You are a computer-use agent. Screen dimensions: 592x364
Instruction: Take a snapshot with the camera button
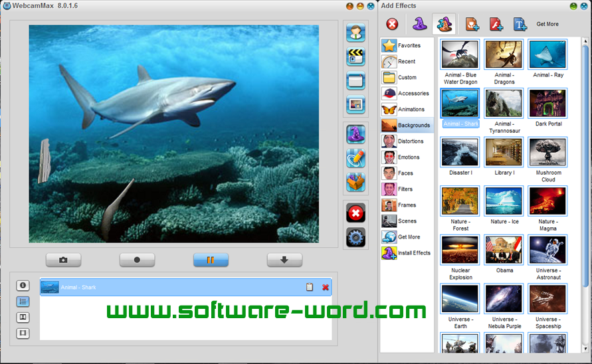(63, 260)
